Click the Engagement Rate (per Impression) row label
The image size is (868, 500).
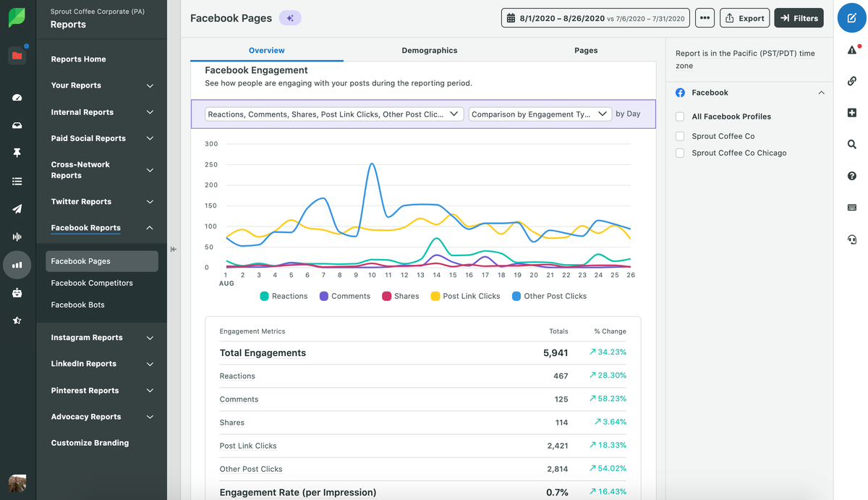click(298, 493)
